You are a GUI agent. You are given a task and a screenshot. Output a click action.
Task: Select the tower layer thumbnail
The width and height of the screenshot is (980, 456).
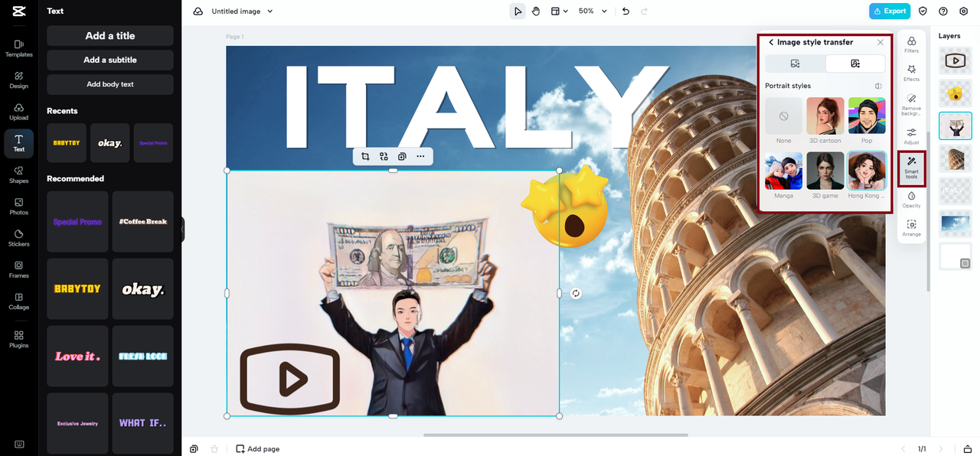(x=955, y=158)
